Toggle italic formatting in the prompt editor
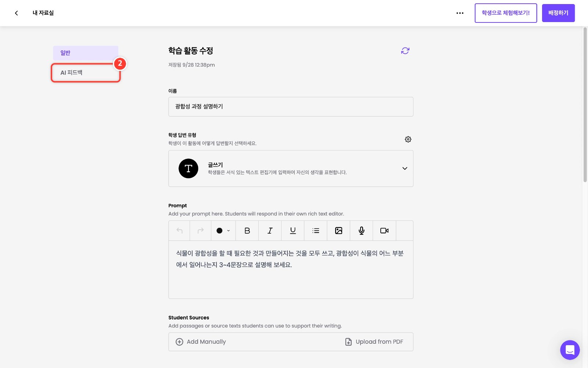 point(270,230)
